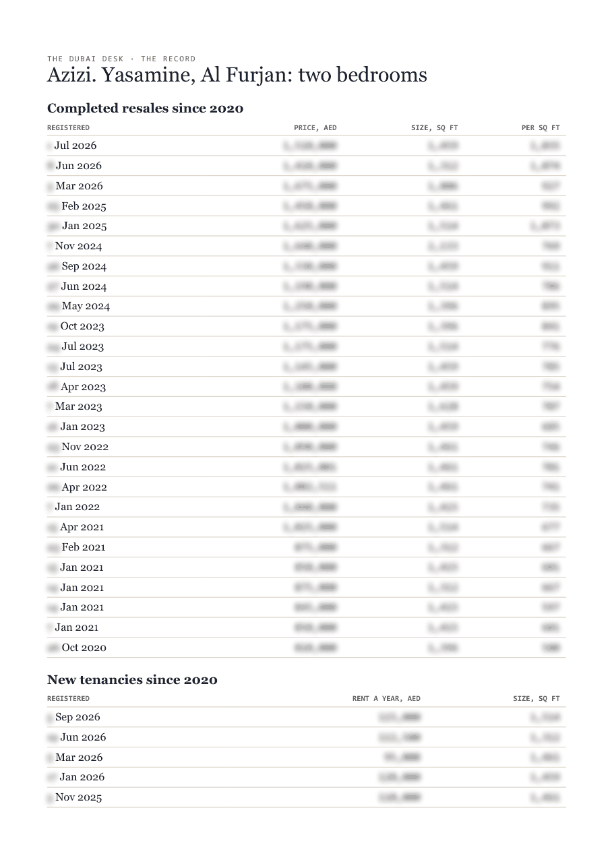Click the 'RENT A YEAR, AED' column header

(386, 699)
